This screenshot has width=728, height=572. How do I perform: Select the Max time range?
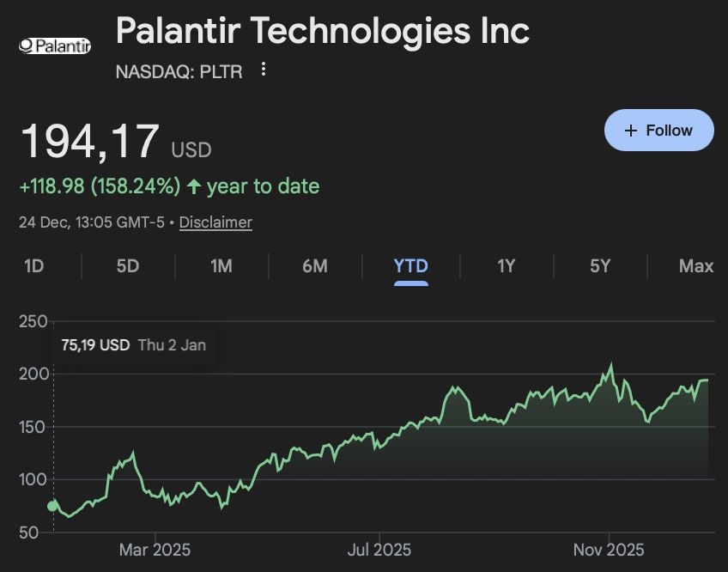coord(697,267)
